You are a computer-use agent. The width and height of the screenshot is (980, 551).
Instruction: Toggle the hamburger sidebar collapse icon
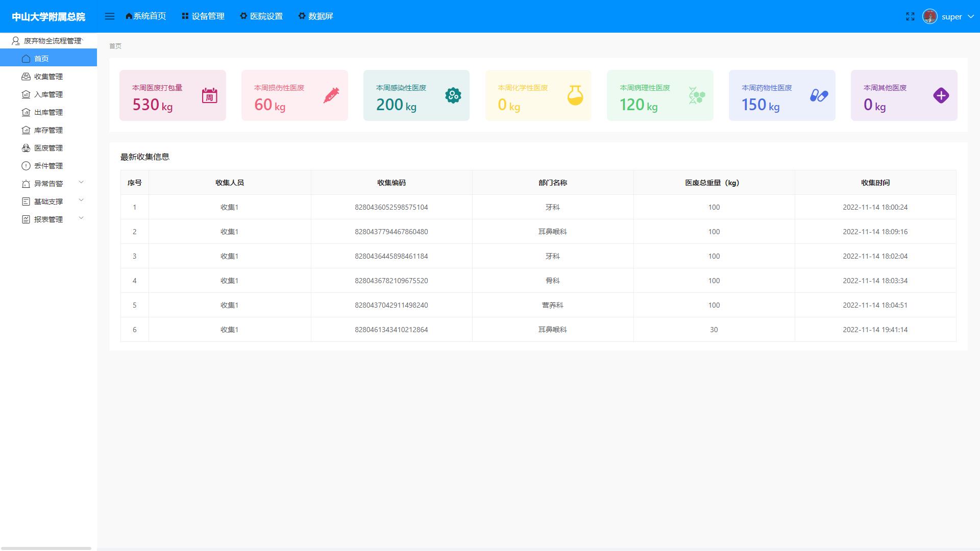click(x=109, y=16)
